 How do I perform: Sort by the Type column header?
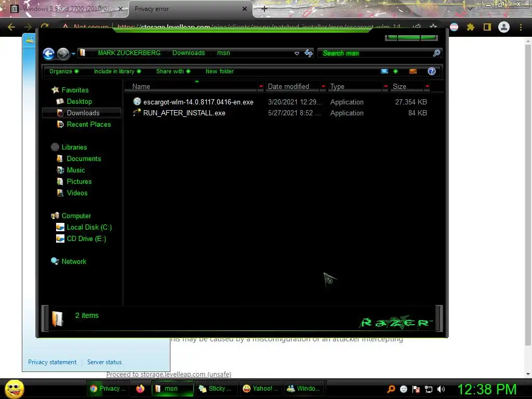coord(355,87)
